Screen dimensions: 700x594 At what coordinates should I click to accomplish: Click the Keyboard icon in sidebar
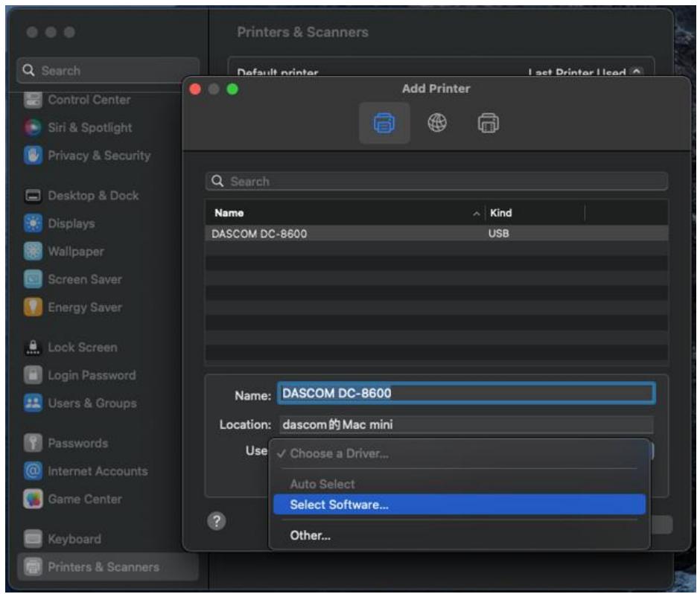tap(33, 539)
